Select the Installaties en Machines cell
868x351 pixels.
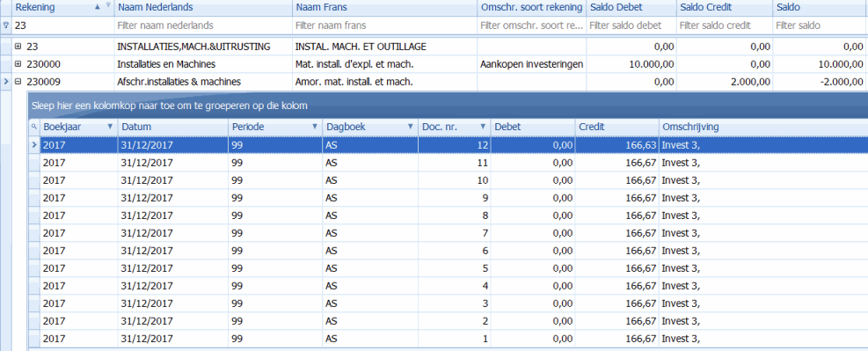tap(203, 64)
